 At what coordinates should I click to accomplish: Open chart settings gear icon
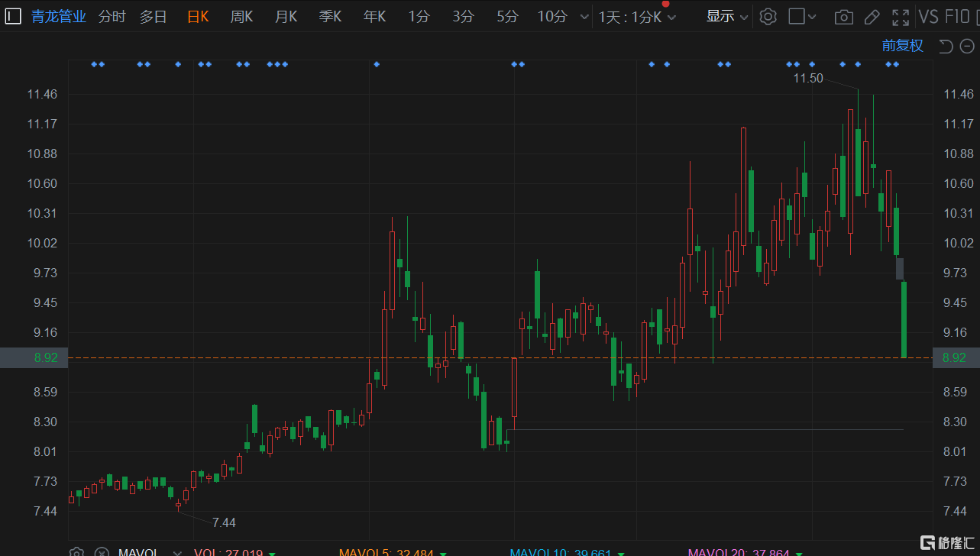coord(768,16)
